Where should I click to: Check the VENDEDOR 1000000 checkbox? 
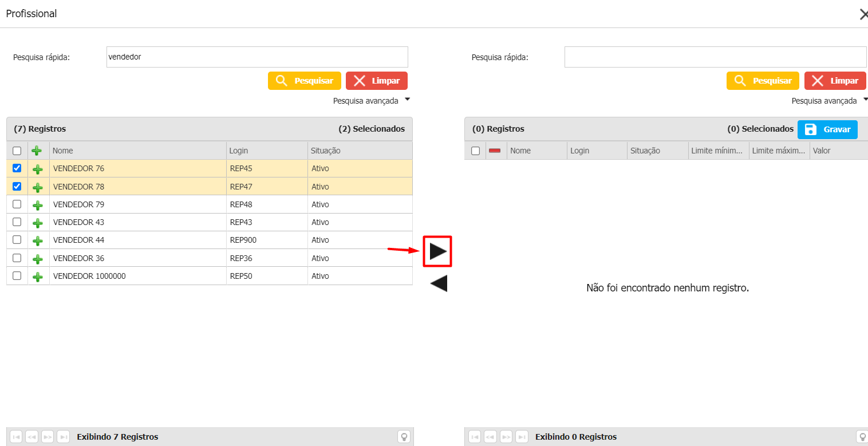[17, 275]
